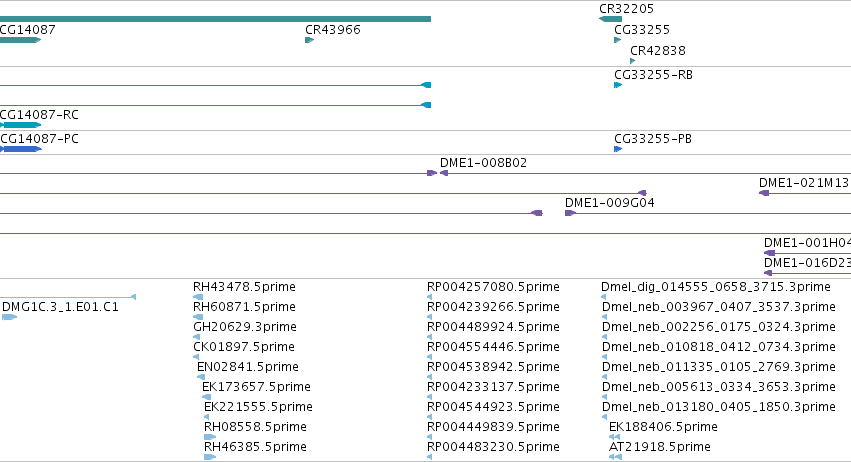Click the CG33255-RB transcript arrow glyph
The image size is (851, 462).
pyautogui.click(x=618, y=85)
